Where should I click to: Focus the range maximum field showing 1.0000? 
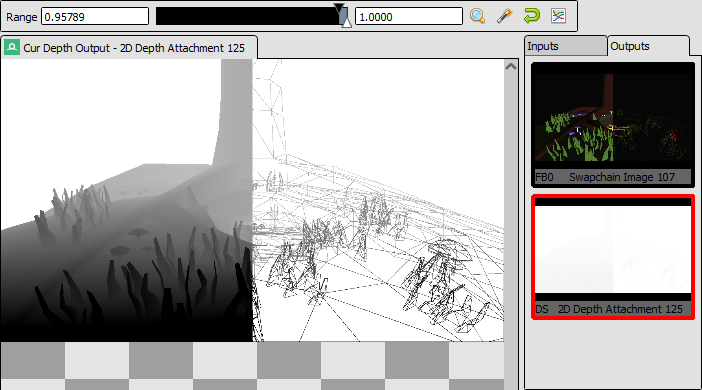(409, 17)
